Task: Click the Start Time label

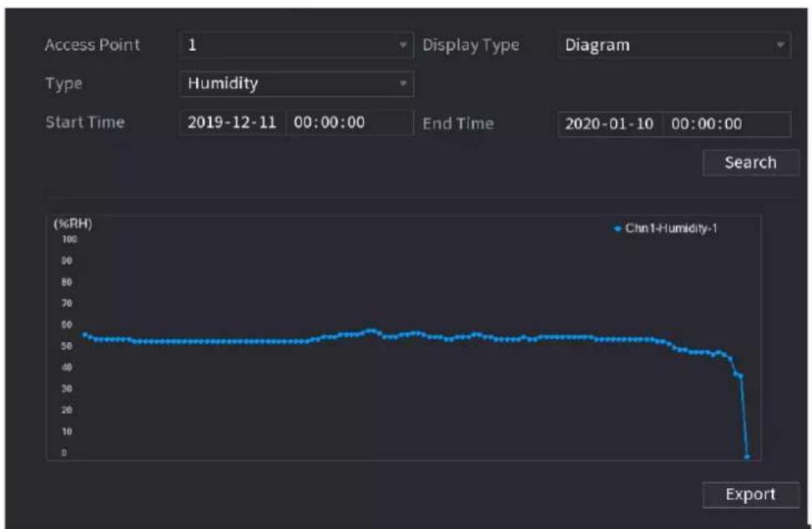Action: click(x=85, y=123)
